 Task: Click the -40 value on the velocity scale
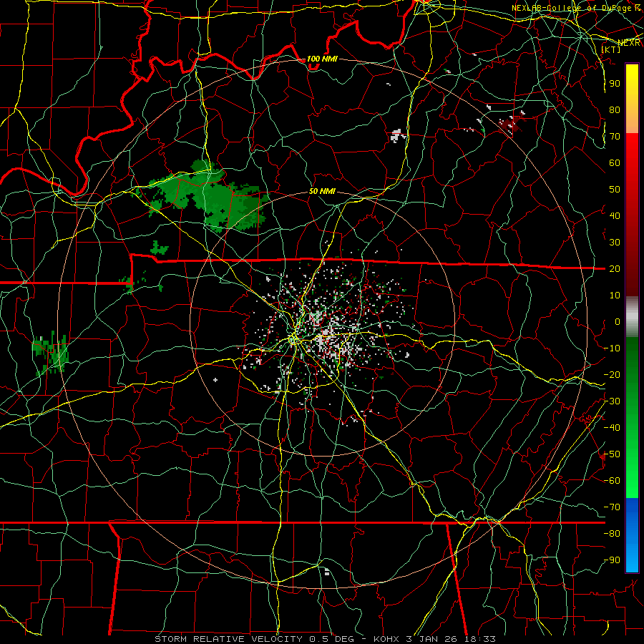click(x=612, y=428)
